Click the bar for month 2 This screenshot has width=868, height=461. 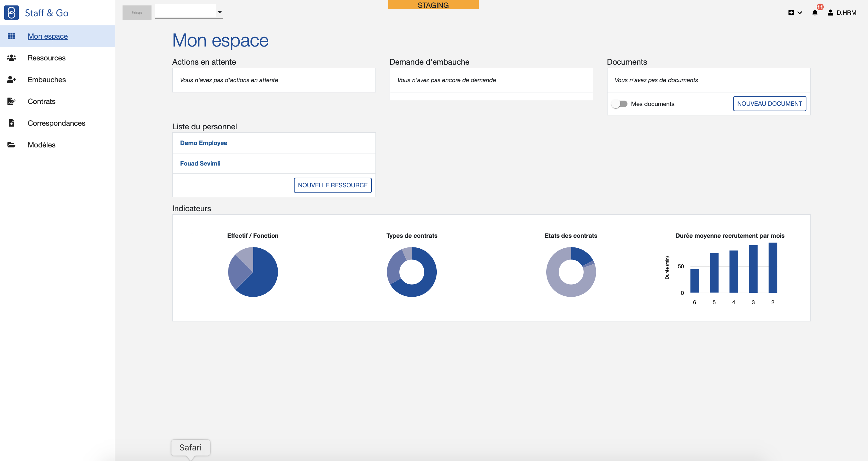tap(773, 267)
